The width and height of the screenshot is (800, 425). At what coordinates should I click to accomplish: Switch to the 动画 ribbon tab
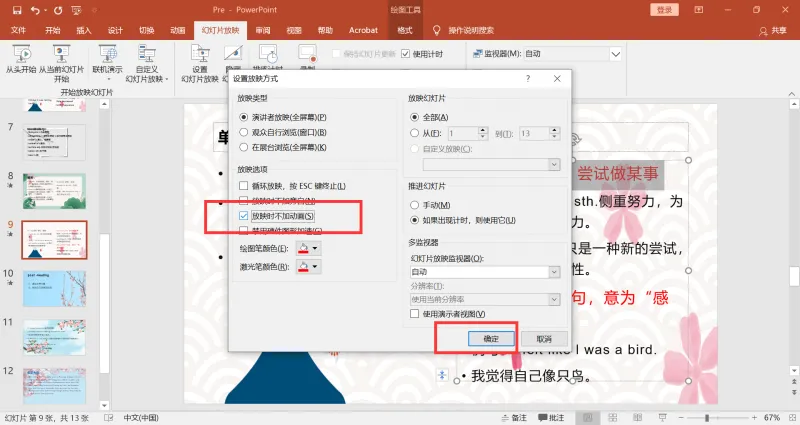coord(178,30)
